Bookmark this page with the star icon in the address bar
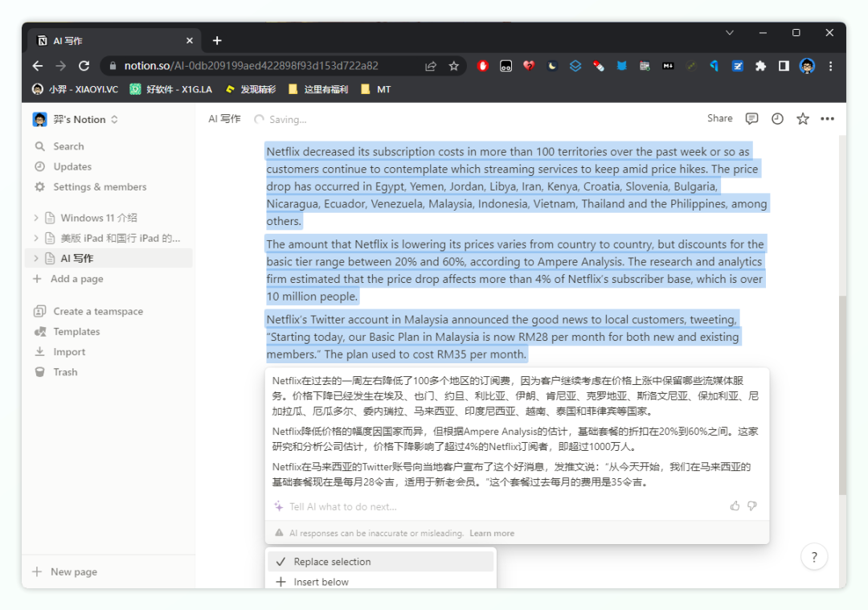868x610 pixels. (454, 66)
